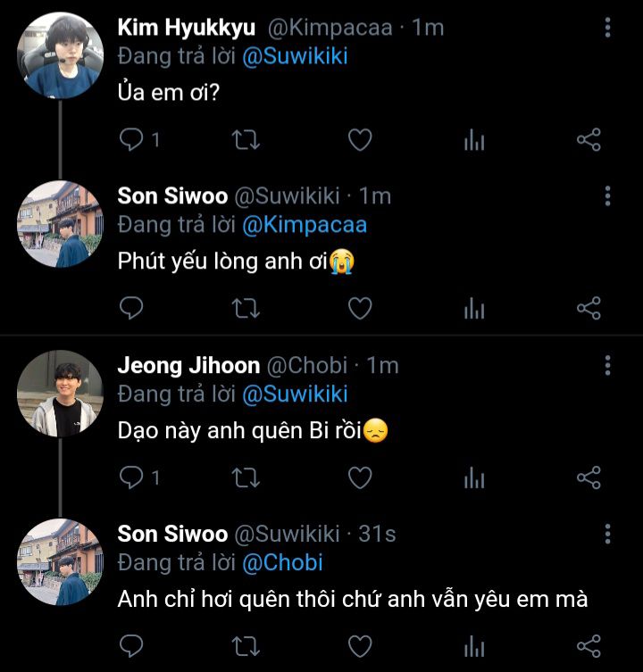Like Kim Hyukkyu's tweet
This screenshot has height=672, width=643.
[359, 140]
